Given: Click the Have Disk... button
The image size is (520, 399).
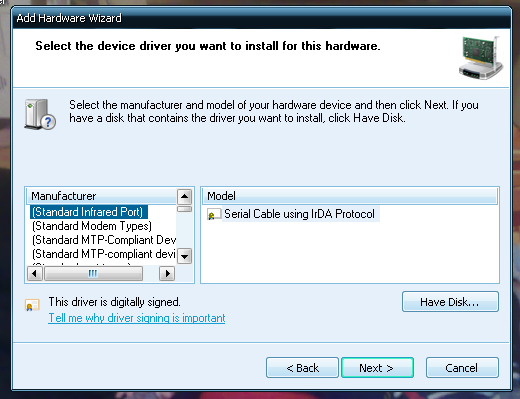Looking at the screenshot, I should pyautogui.click(x=450, y=302).
